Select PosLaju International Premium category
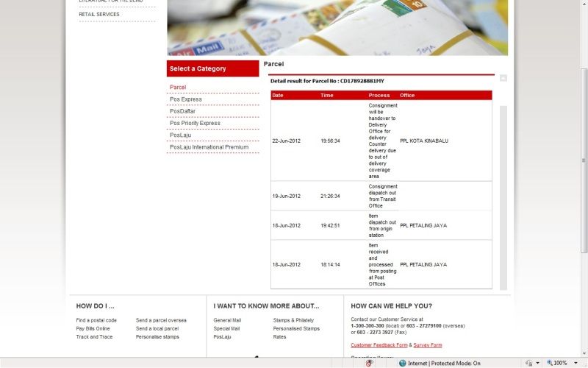 pyautogui.click(x=209, y=147)
